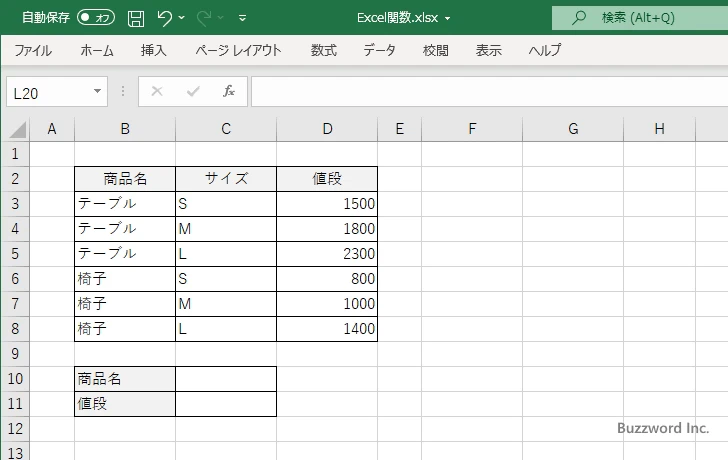This screenshot has width=728, height=460.
Task: Click the formula bar Cancel X icon
Action: [x=157, y=91]
